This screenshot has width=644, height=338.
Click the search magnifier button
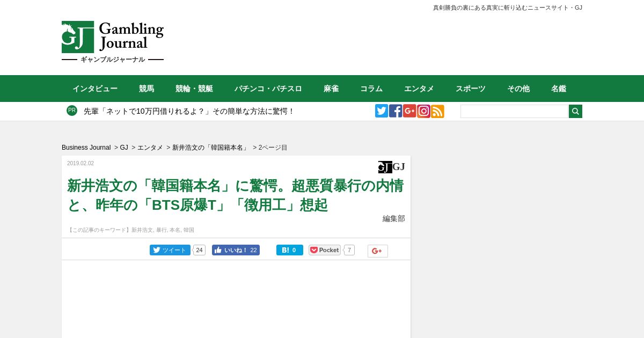click(575, 111)
